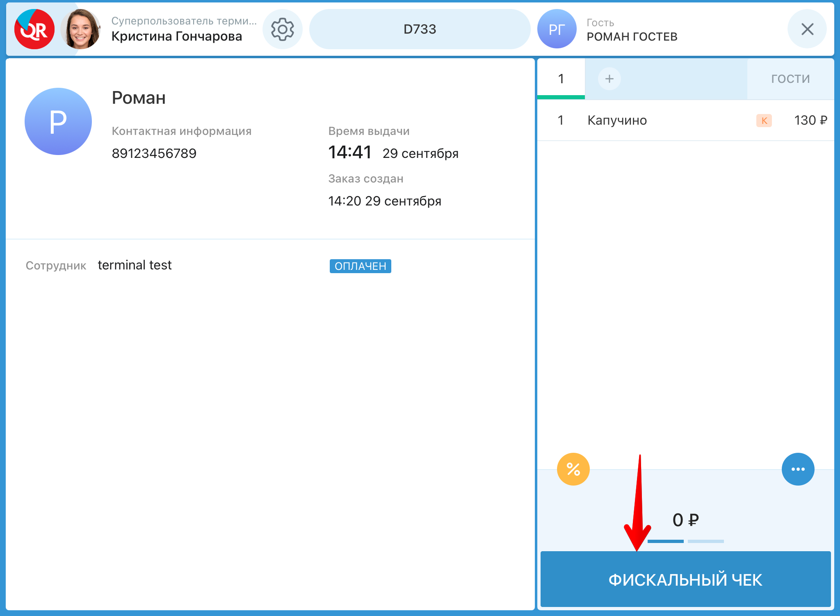Open more actions with the three-dots button
The image size is (840, 616).
click(798, 469)
